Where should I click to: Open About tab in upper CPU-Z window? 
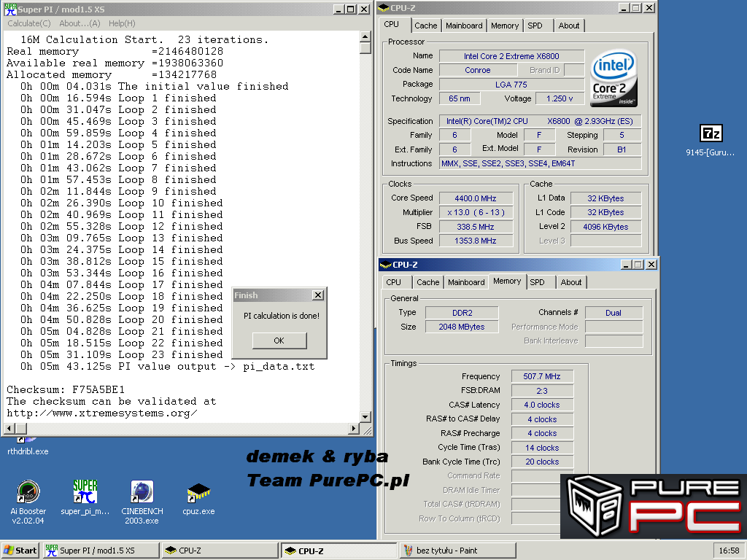click(x=569, y=26)
